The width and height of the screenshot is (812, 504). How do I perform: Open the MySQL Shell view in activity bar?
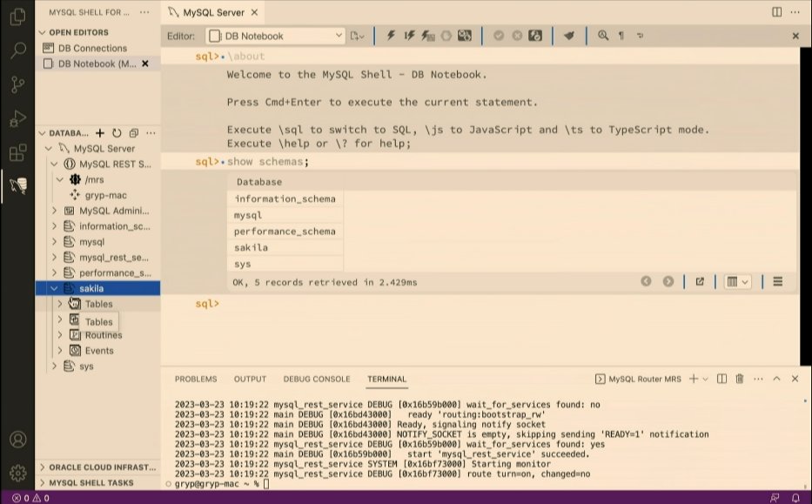click(x=17, y=185)
